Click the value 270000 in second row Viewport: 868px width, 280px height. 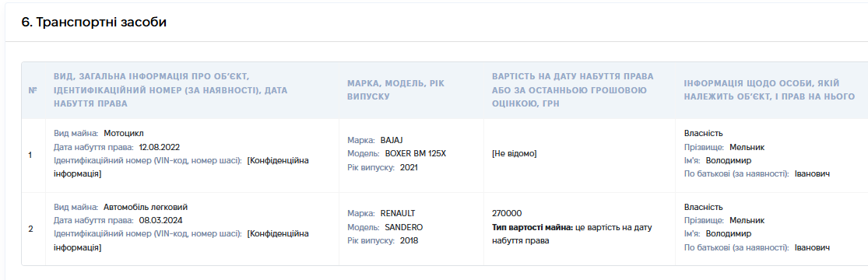pyautogui.click(x=507, y=214)
